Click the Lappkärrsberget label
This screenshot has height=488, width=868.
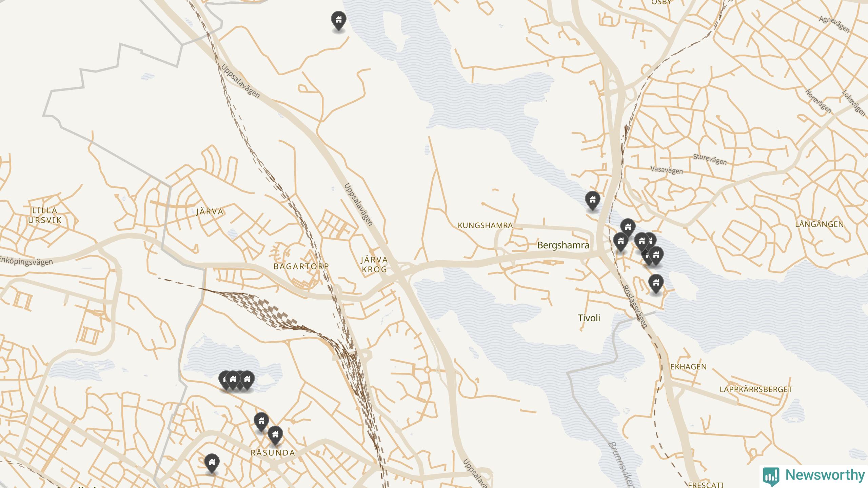pyautogui.click(x=756, y=390)
